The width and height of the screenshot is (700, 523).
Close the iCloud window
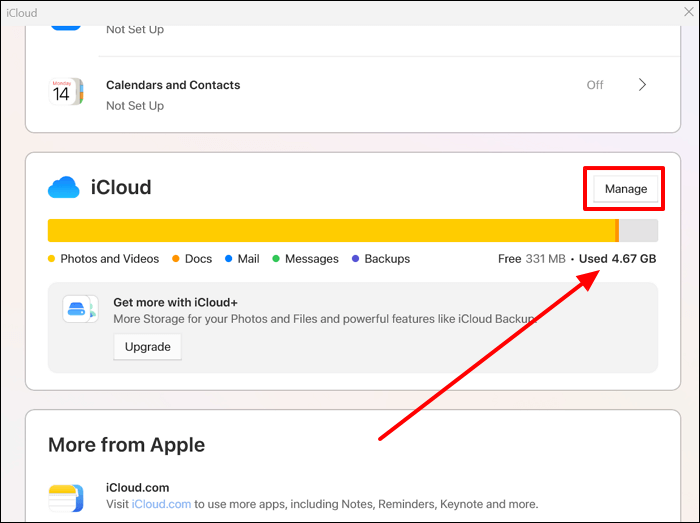pos(689,12)
